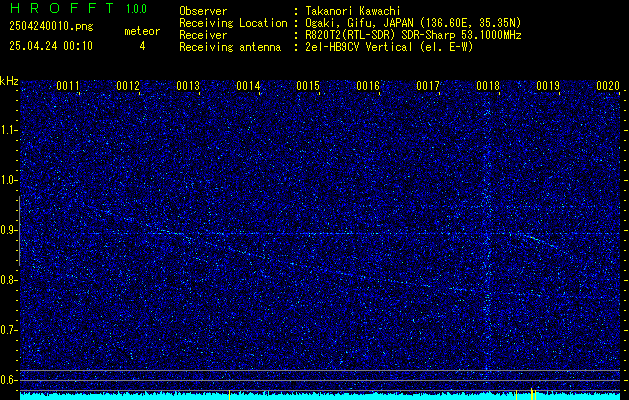Click the kHz axis unit label
Image resolution: width=629 pixels, height=400 pixels.
coord(9,81)
